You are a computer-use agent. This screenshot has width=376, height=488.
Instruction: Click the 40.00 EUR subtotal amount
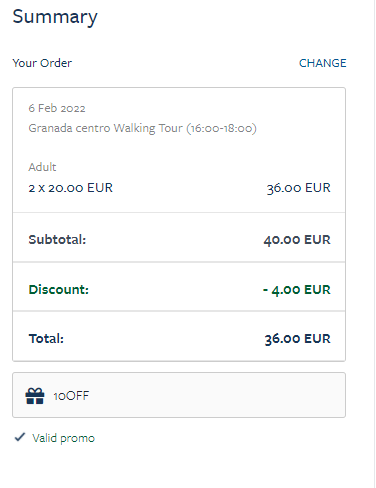point(297,240)
